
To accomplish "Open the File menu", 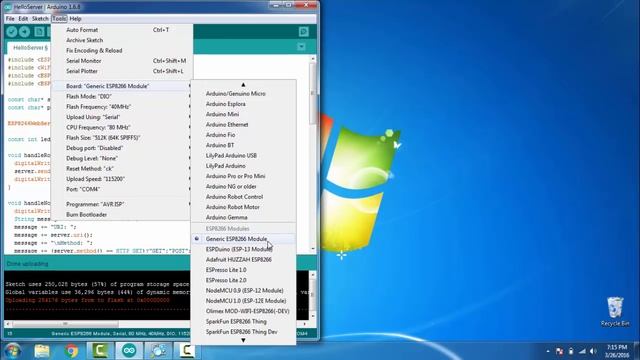I will click(x=10, y=19).
